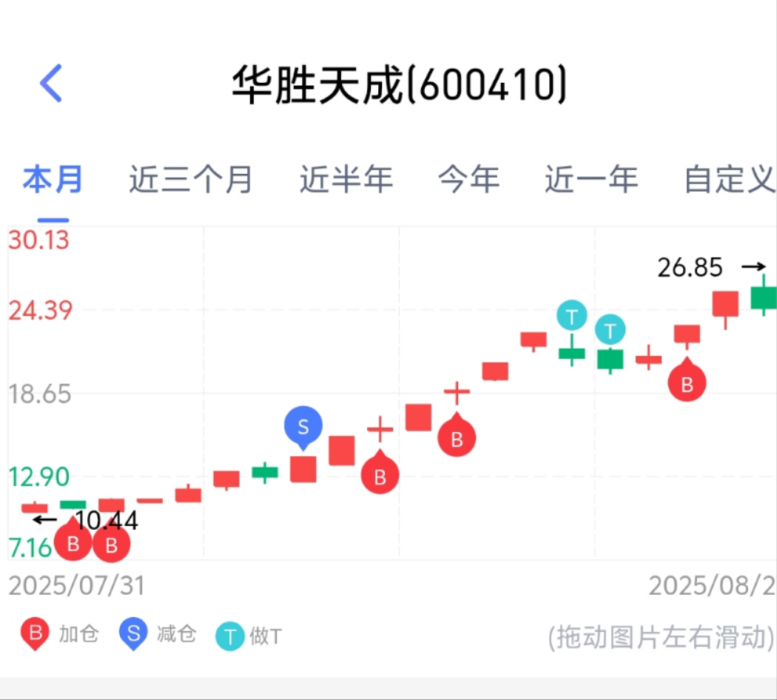Click the 26.85 high price annotation
The width and height of the screenshot is (777, 700).
click(690, 268)
